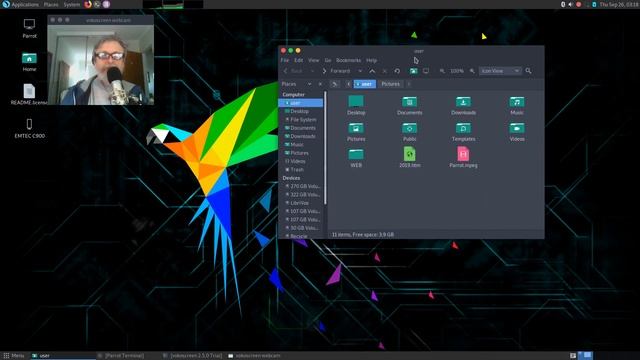The image size is (640, 360).
Task: Zoom out the file view
Action: click(442, 71)
